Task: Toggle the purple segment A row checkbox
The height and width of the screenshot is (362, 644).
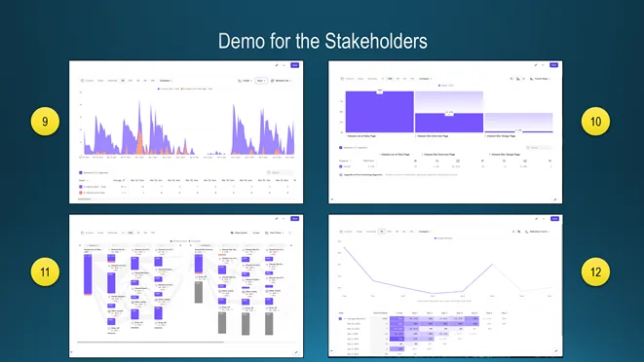Action: click(x=81, y=187)
